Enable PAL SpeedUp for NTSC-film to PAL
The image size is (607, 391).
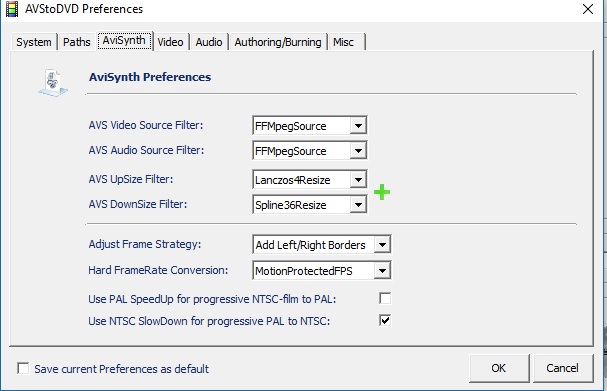pyautogui.click(x=385, y=298)
